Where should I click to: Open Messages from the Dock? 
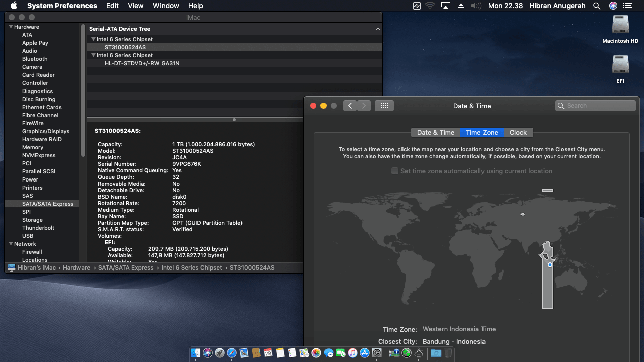pyautogui.click(x=329, y=353)
